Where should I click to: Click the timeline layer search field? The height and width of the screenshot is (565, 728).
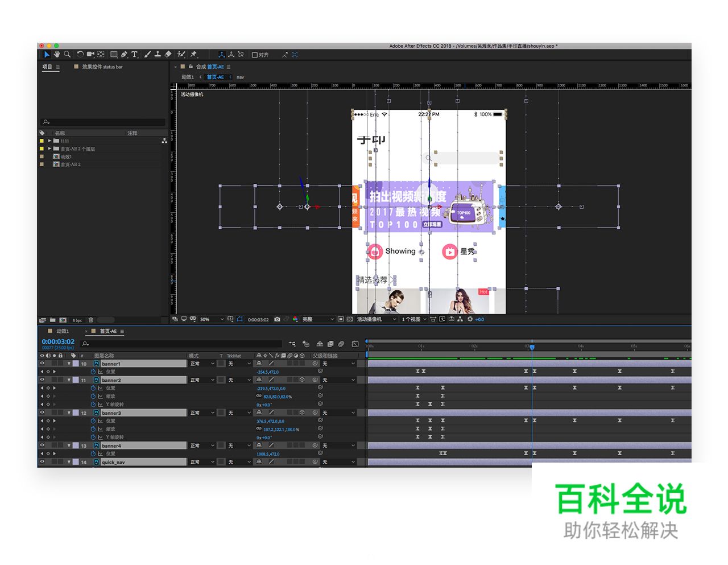(x=181, y=344)
